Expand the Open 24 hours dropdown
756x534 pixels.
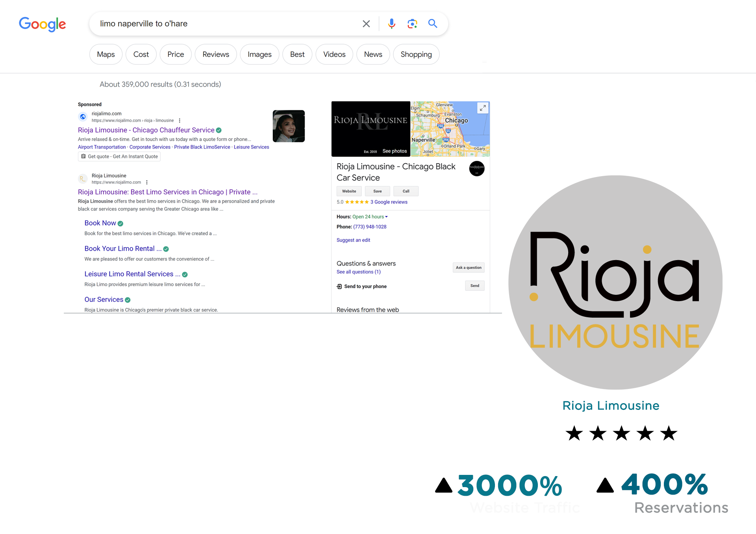coord(370,217)
